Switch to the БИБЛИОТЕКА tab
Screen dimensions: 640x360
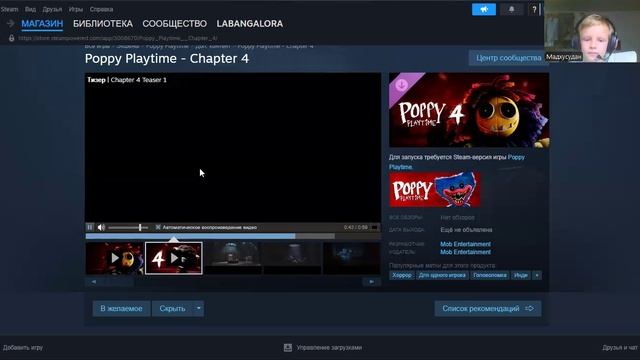coord(103,24)
